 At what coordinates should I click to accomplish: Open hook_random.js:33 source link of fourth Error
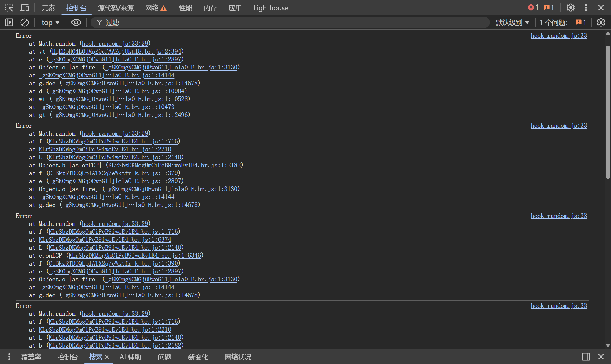[x=559, y=306]
